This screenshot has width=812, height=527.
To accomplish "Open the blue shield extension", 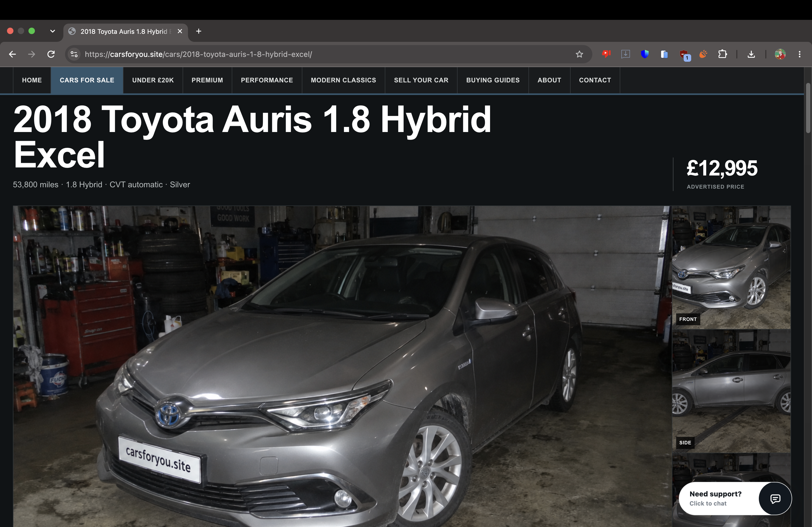I will tap(644, 54).
